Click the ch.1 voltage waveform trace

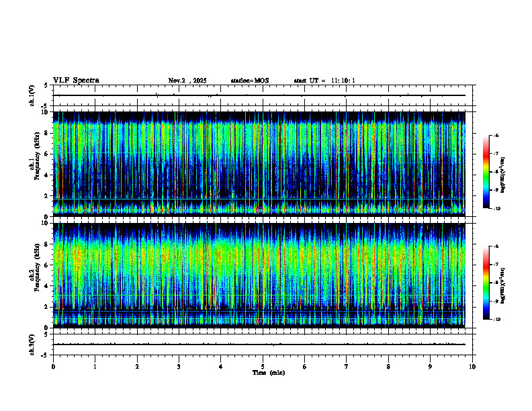coord(259,95)
